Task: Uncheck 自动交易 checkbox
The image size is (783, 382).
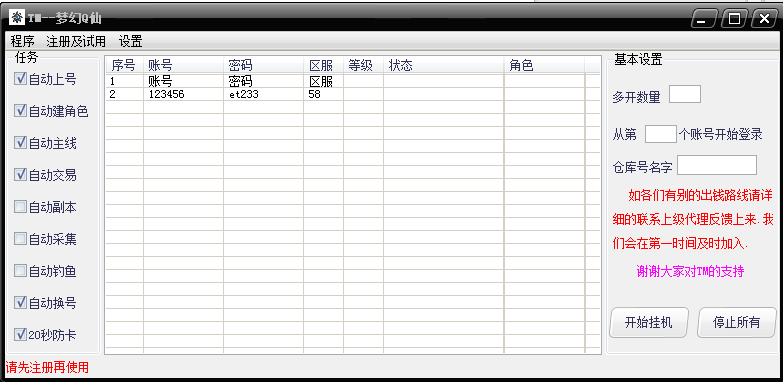Action: click(20, 175)
